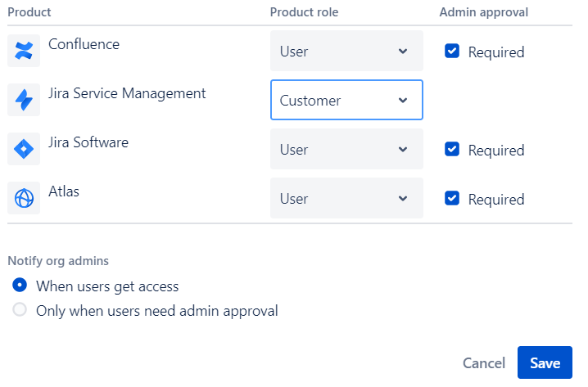Click the 'Jira Software' product name
The image size is (588, 387).
coord(88,142)
